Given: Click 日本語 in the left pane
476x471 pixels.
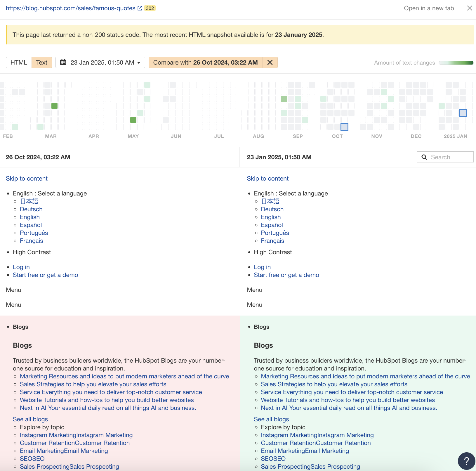Looking at the screenshot, I should 29,201.
